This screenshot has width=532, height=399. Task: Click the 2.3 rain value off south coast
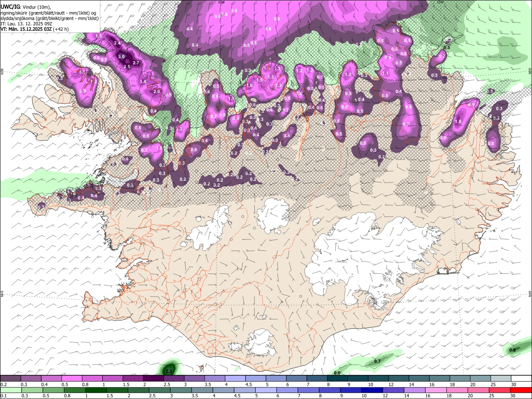tap(169, 371)
